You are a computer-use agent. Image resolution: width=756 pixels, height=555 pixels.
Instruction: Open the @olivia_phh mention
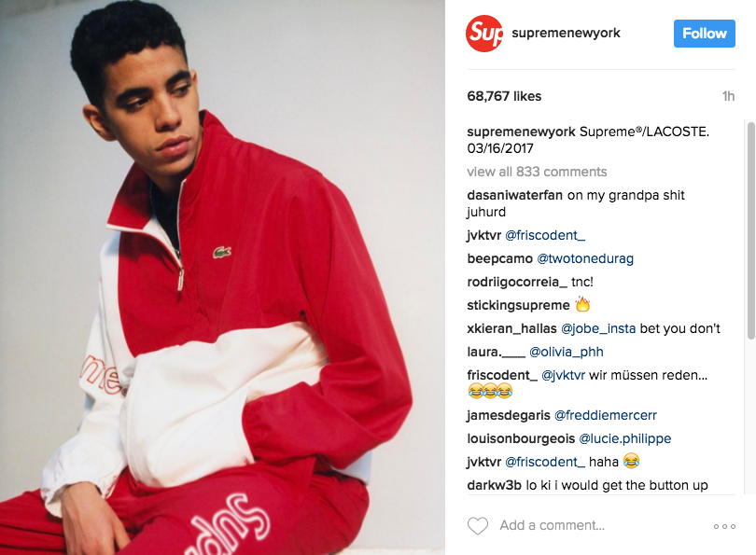[x=567, y=353]
